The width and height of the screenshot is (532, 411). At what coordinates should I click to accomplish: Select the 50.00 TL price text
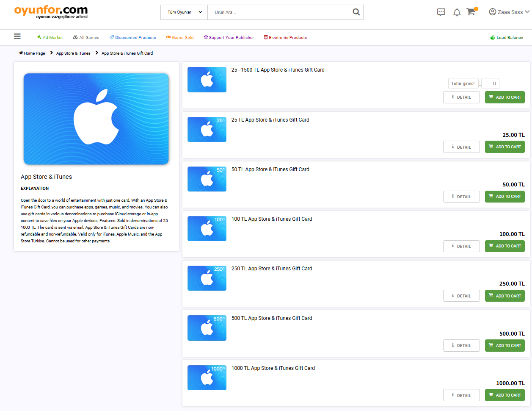513,185
